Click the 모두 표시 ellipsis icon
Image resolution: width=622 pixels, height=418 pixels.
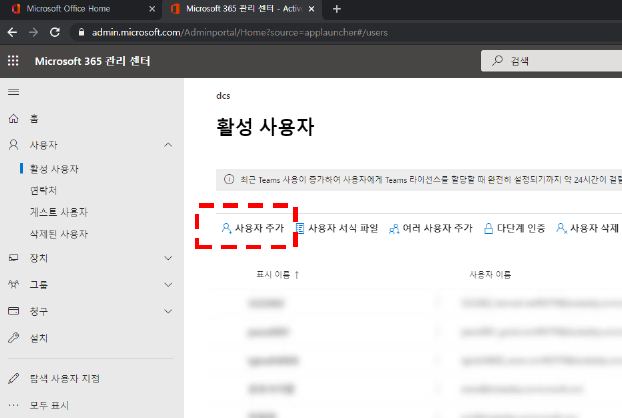(13, 405)
